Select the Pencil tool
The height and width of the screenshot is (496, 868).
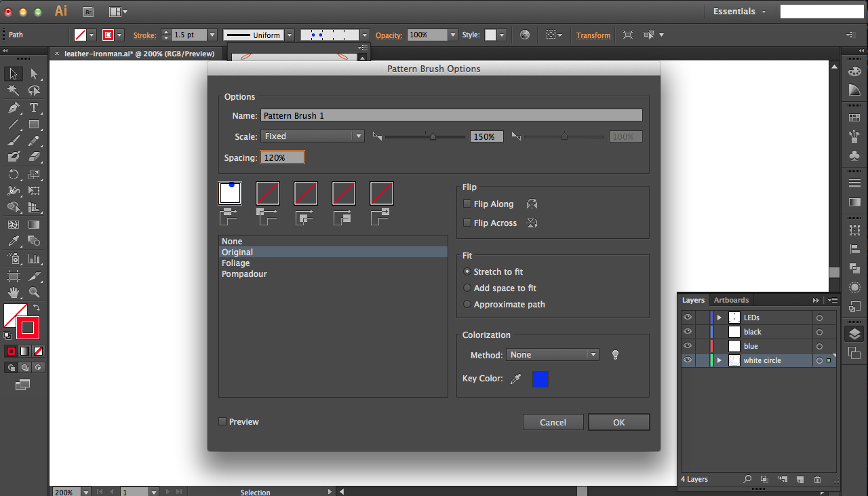pyautogui.click(x=34, y=140)
